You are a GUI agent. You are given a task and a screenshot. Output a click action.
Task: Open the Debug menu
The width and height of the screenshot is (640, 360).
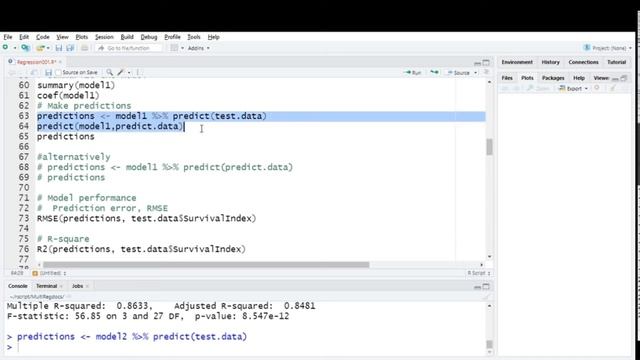pos(149,37)
